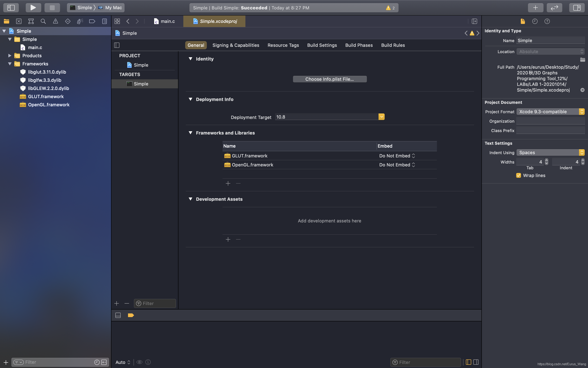The width and height of the screenshot is (588, 368).
Task: Show the Quick Help inspector
Action: click(x=547, y=21)
